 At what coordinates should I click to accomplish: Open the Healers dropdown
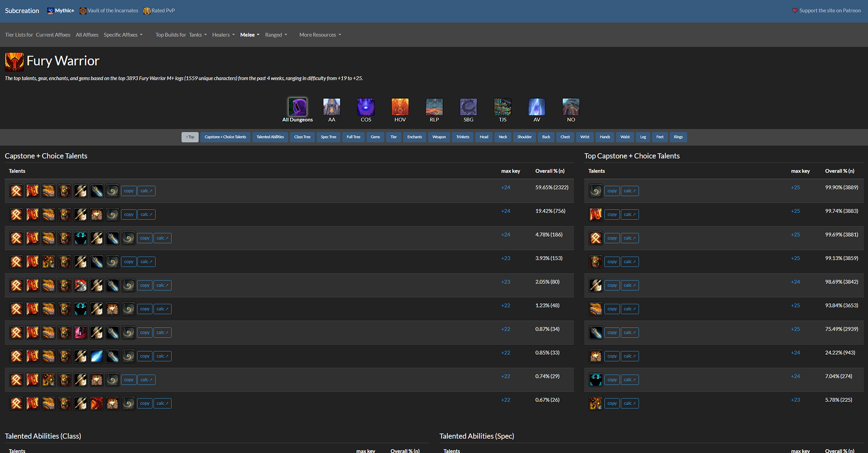click(223, 35)
